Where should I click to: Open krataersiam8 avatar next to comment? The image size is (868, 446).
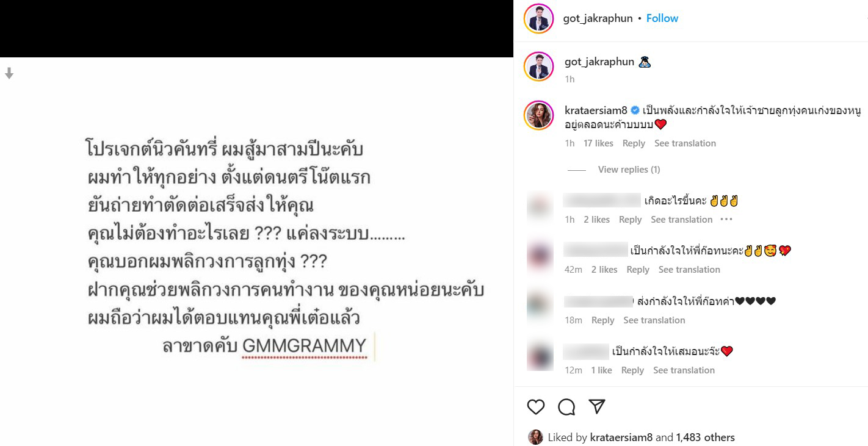[x=538, y=115]
